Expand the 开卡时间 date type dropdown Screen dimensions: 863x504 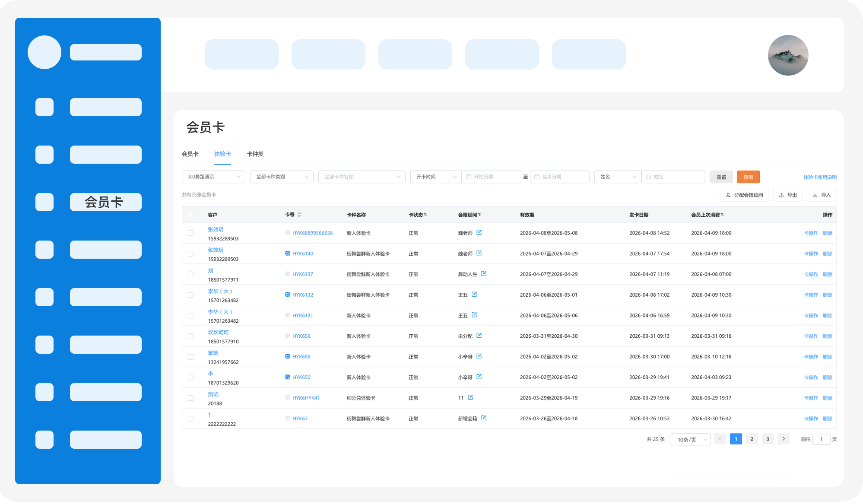click(x=436, y=177)
